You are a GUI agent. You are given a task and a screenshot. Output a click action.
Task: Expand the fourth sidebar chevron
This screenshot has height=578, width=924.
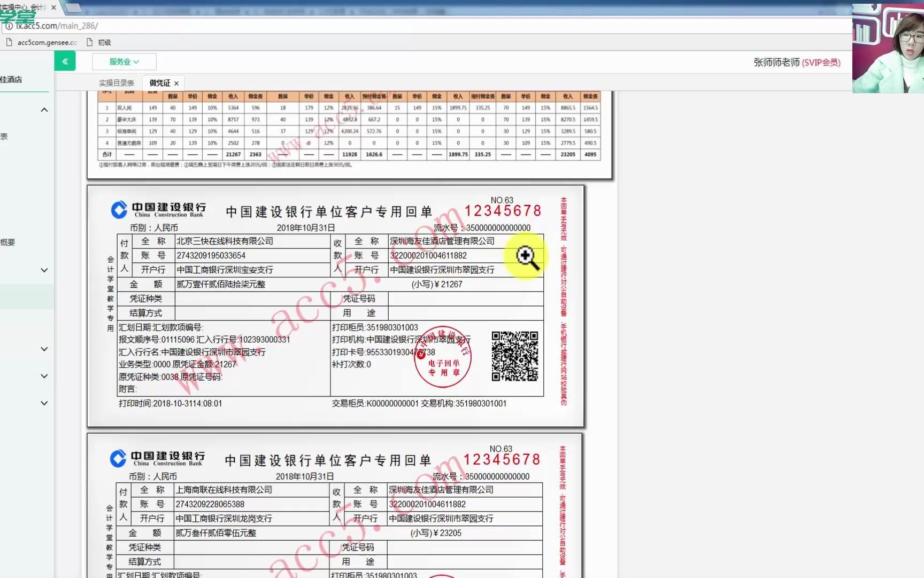pyautogui.click(x=44, y=376)
